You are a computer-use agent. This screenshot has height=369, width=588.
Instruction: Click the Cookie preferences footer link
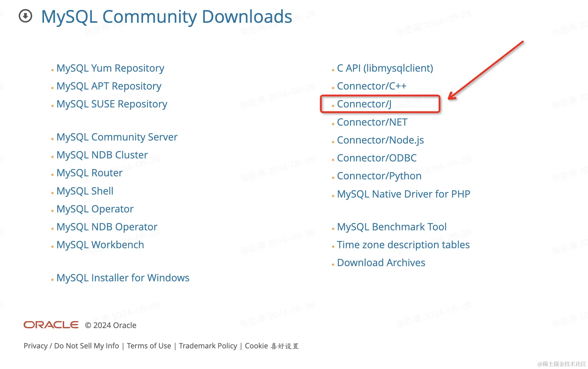tap(272, 346)
